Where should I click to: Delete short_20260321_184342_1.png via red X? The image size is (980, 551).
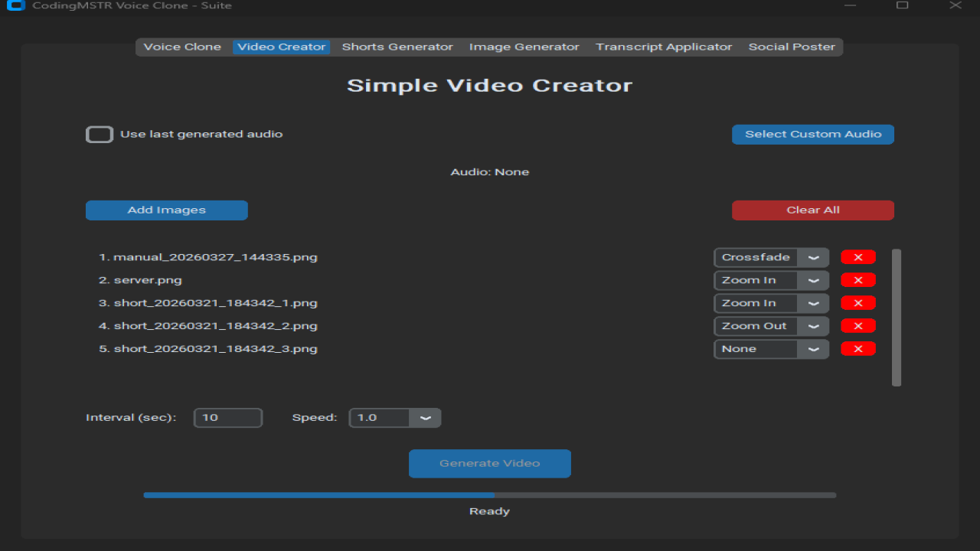(858, 303)
